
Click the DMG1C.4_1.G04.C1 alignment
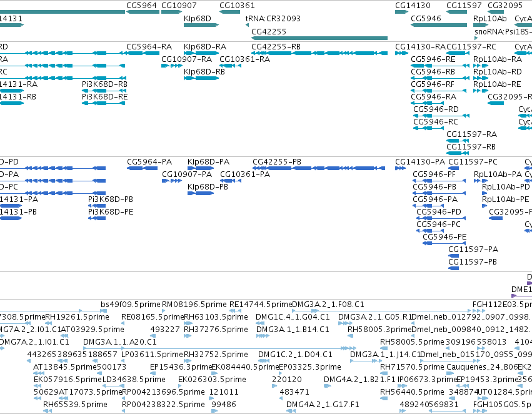260,323
